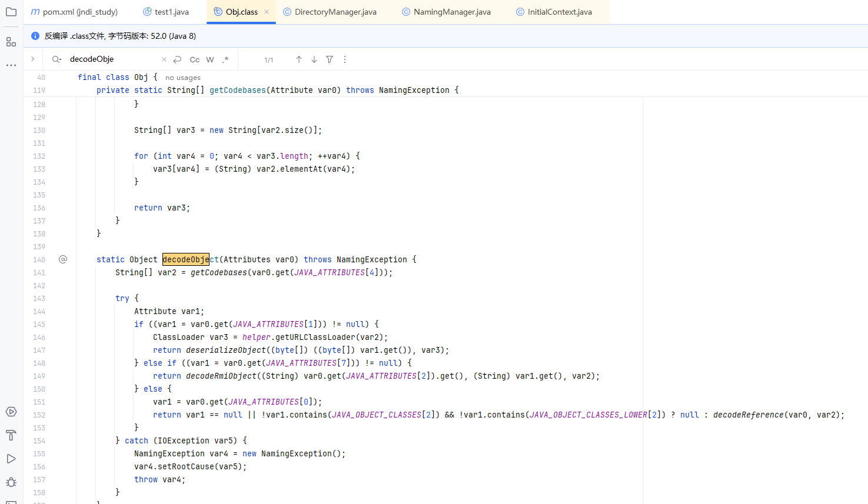Open search history dropdown magnifier
The width and height of the screenshot is (868, 504).
coord(56,59)
